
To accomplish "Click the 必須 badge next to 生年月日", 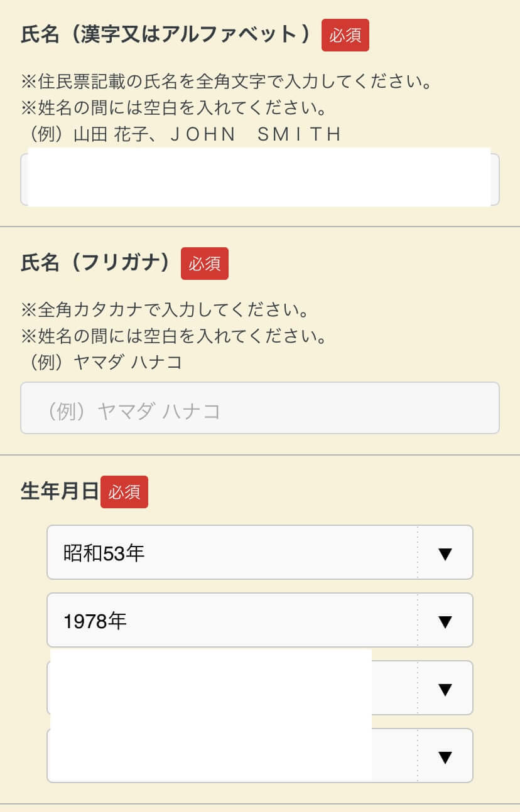I will [124, 492].
